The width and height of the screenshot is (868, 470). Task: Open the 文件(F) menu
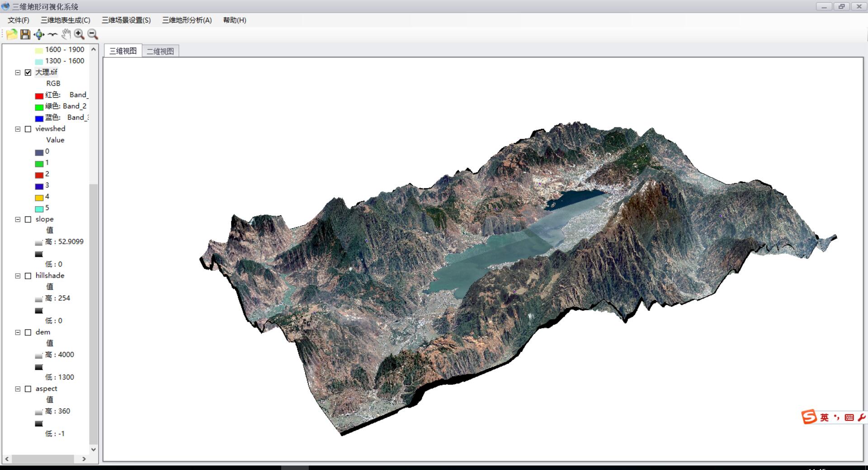click(x=19, y=20)
